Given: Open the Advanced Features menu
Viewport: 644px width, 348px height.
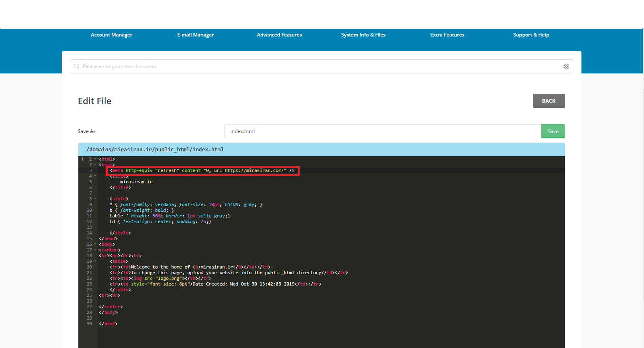Looking at the screenshot, I should tap(279, 35).
